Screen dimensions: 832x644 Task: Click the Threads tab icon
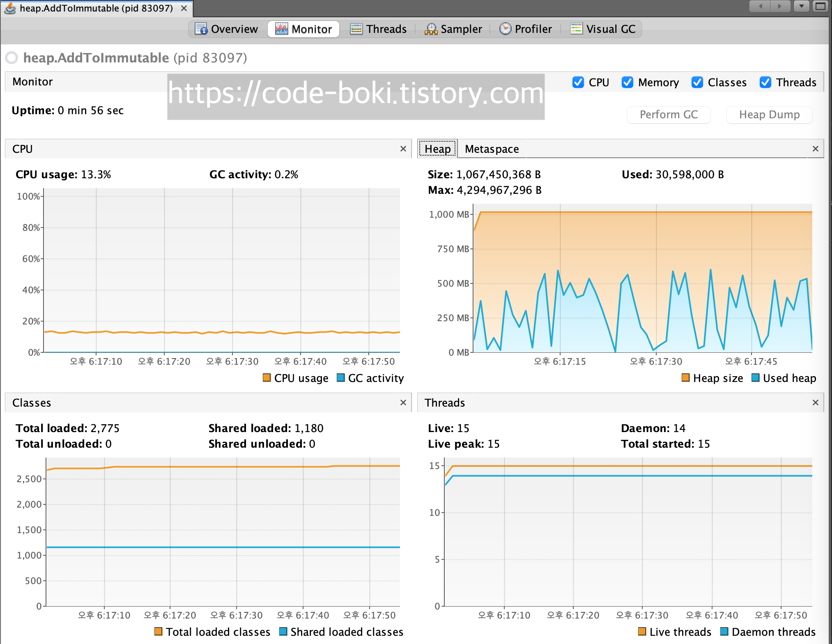coord(356,29)
